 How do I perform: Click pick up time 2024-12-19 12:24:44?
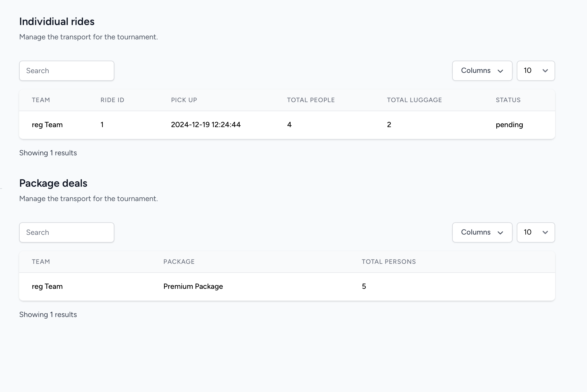click(206, 125)
